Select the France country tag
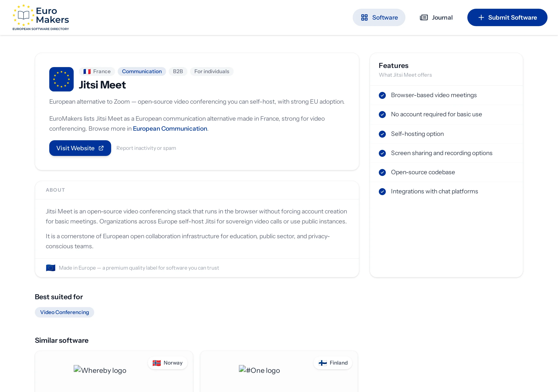558x392 pixels. pos(97,71)
